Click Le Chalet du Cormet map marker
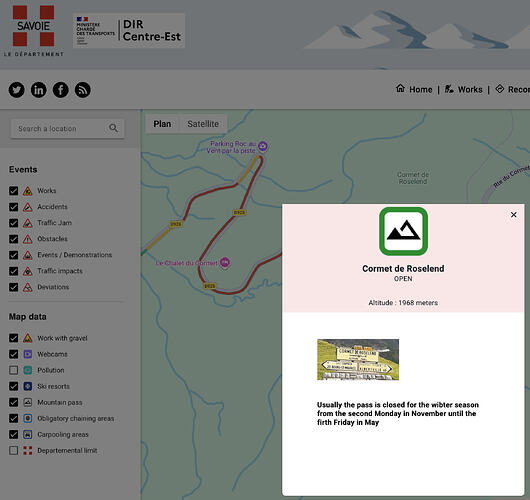530x500 pixels. [x=225, y=262]
